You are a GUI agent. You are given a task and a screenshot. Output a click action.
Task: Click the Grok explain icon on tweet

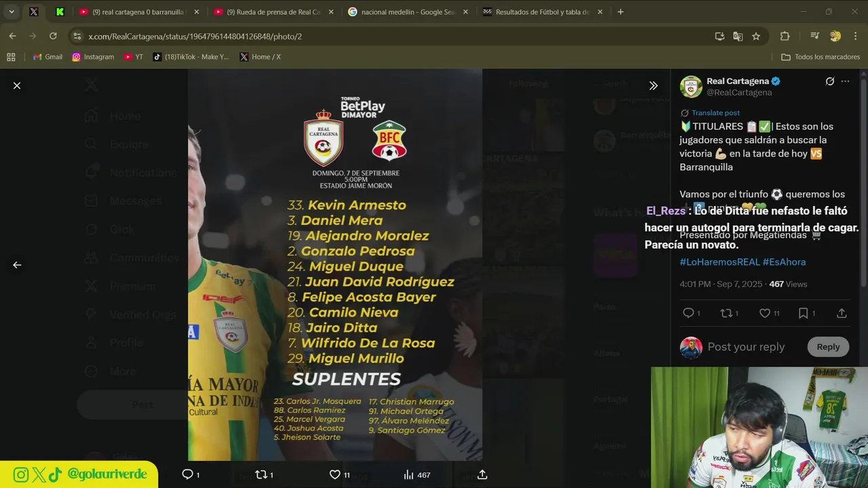pos(829,81)
